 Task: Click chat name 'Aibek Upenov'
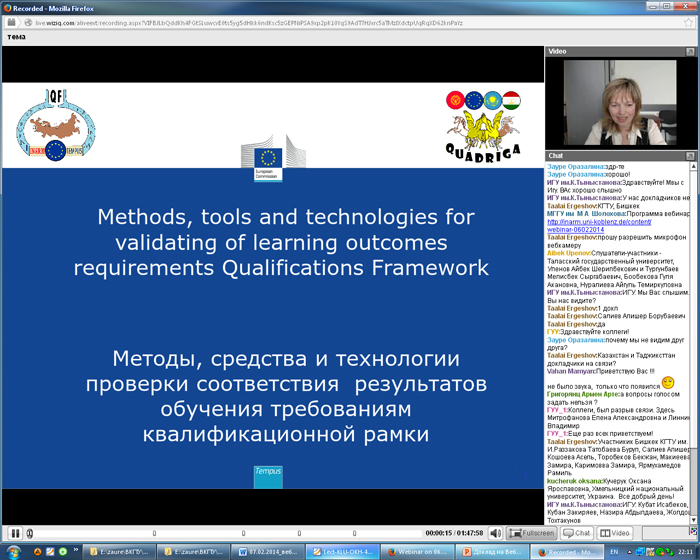pos(568,253)
